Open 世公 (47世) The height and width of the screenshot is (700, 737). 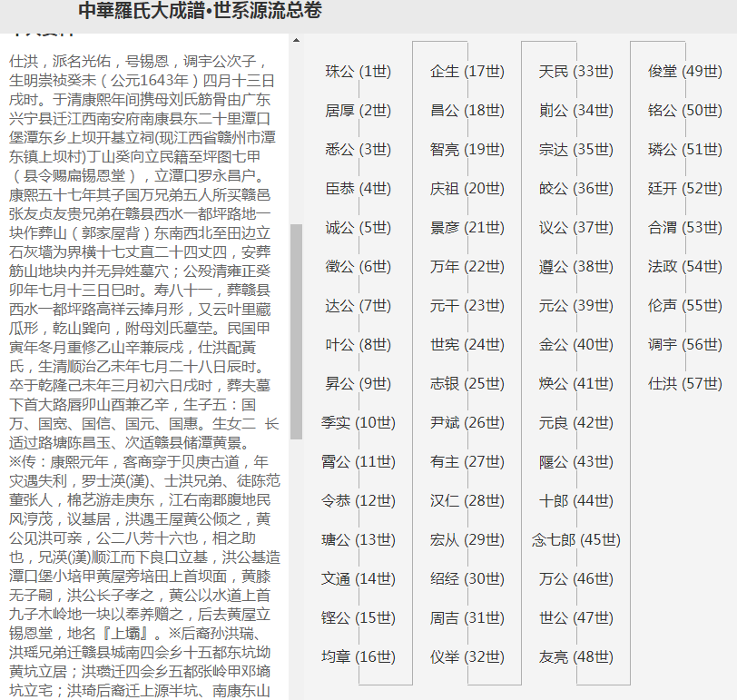pos(576,617)
